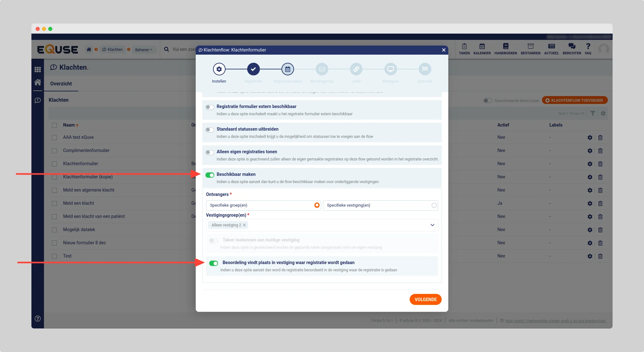Click Klachtenflow toevoegen button
Image resolution: width=644 pixels, height=352 pixels.
pyautogui.click(x=574, y=100)
